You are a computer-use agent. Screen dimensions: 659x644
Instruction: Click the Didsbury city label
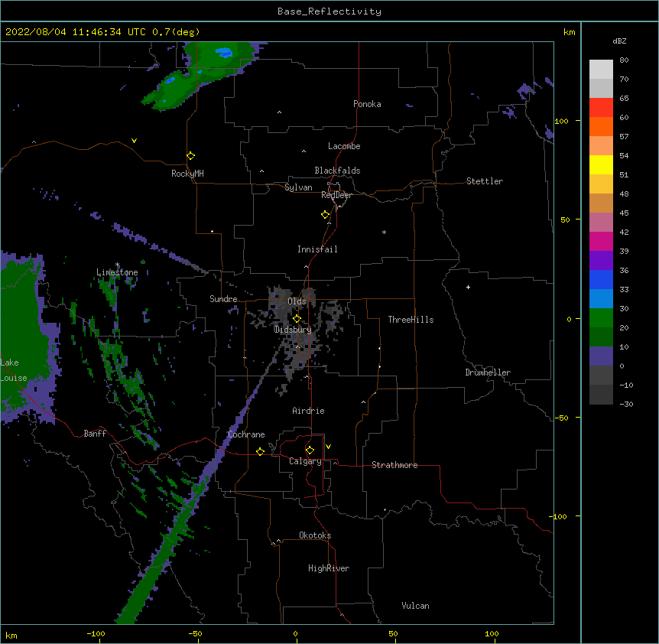click(293, 330)
